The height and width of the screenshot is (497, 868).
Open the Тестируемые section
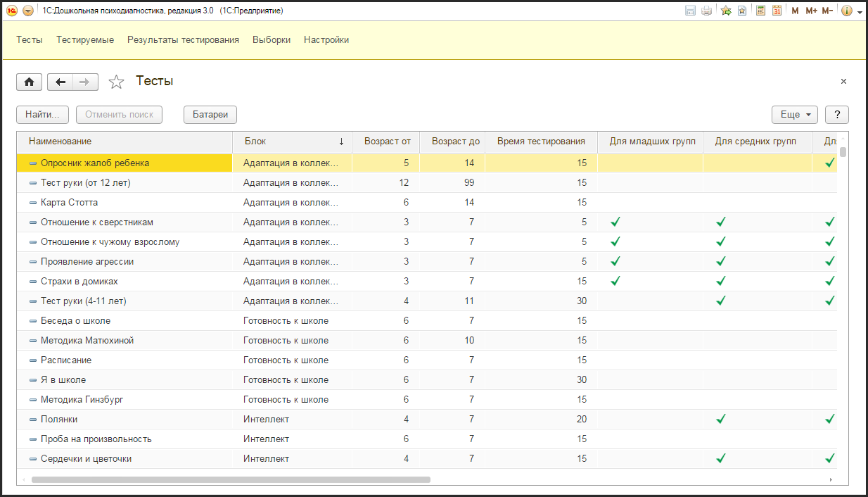tap(85, 40)
